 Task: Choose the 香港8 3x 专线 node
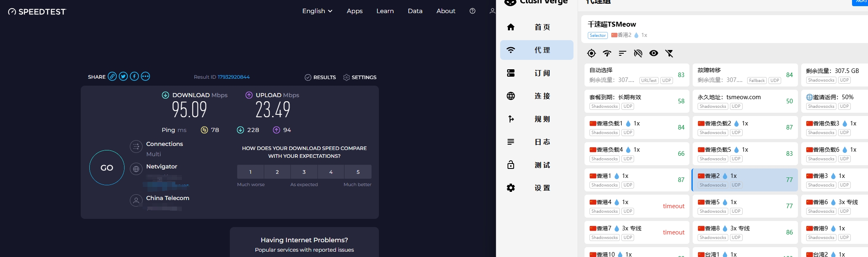[745, 232]
